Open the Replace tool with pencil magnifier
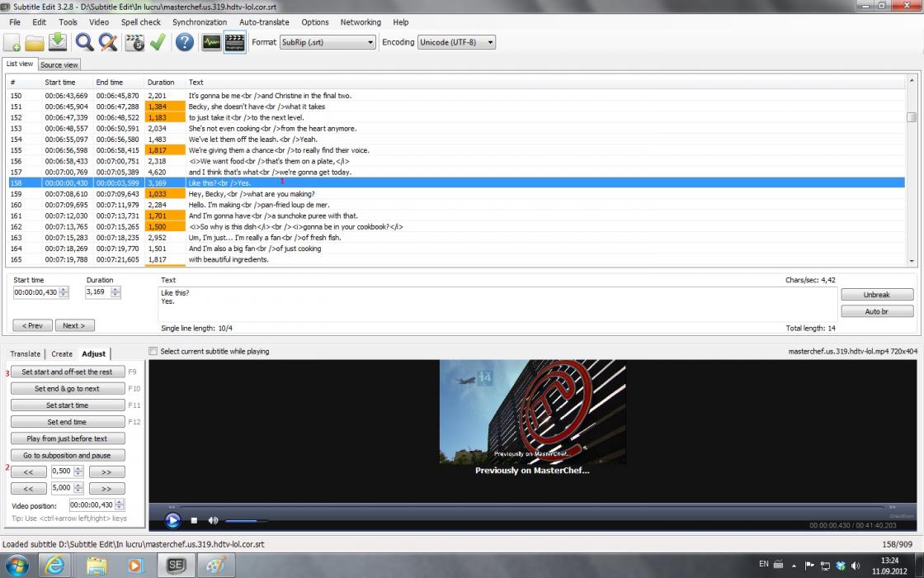This screenshot has height=578, width=924. coord(107,42)
